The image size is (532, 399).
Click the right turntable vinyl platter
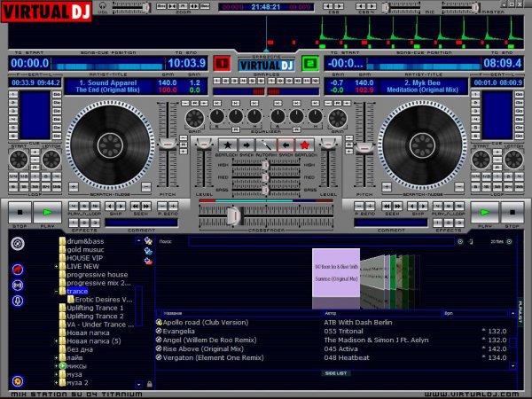422,146
